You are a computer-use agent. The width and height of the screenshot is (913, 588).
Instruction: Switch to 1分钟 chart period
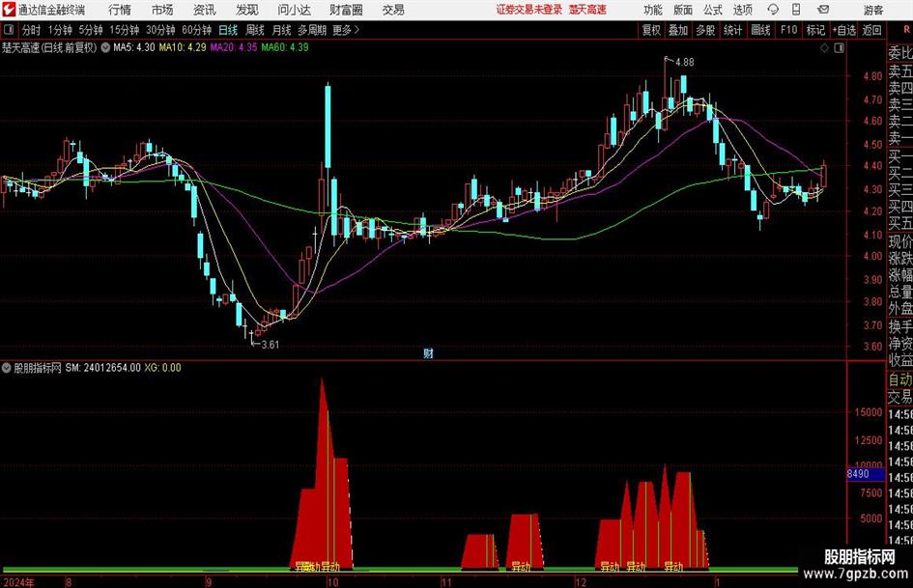tap(59, 30)
